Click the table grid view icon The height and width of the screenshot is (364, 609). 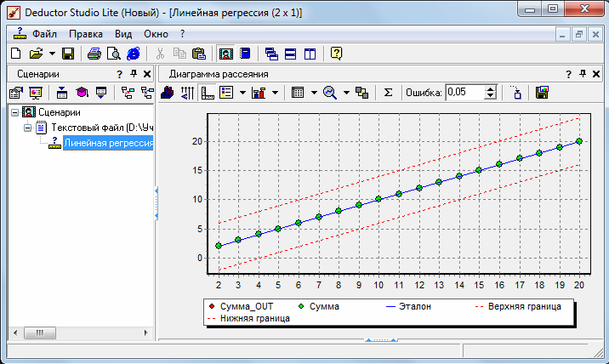298,93
